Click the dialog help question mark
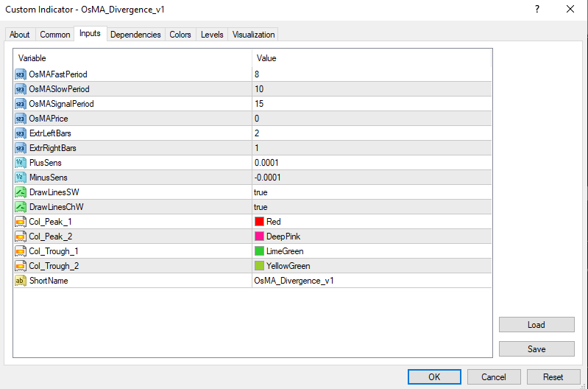Image resolution: width=588 pixels, height=389 pixels. click(537, 9)
